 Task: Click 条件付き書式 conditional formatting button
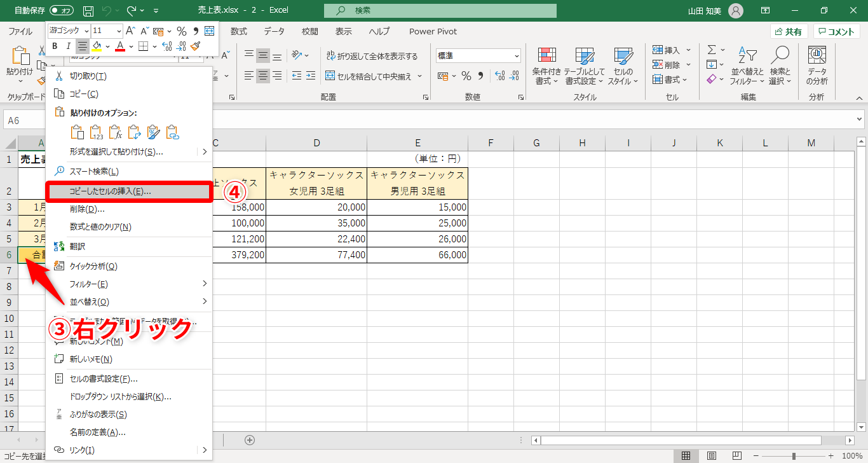pyautogui.click(x=546, y=66)
